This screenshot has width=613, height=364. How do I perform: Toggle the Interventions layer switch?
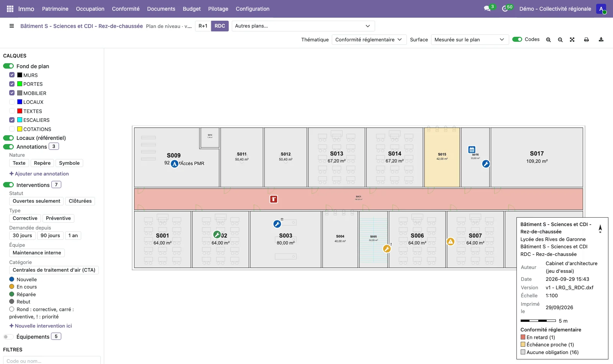click(8, 185)
